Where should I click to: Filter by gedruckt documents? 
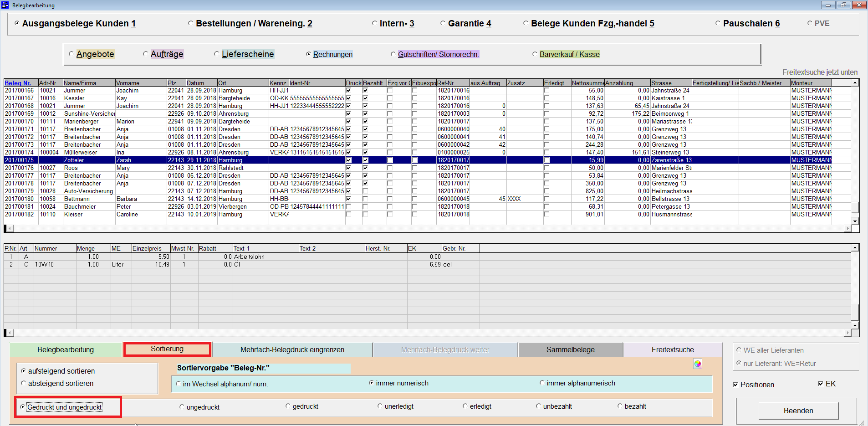288,406
